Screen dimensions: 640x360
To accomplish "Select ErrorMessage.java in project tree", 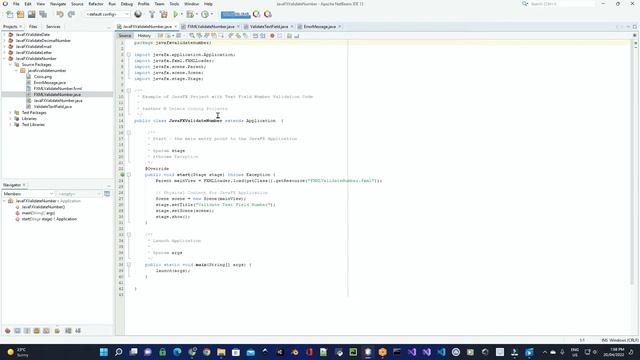I will (x=49, y=82).
